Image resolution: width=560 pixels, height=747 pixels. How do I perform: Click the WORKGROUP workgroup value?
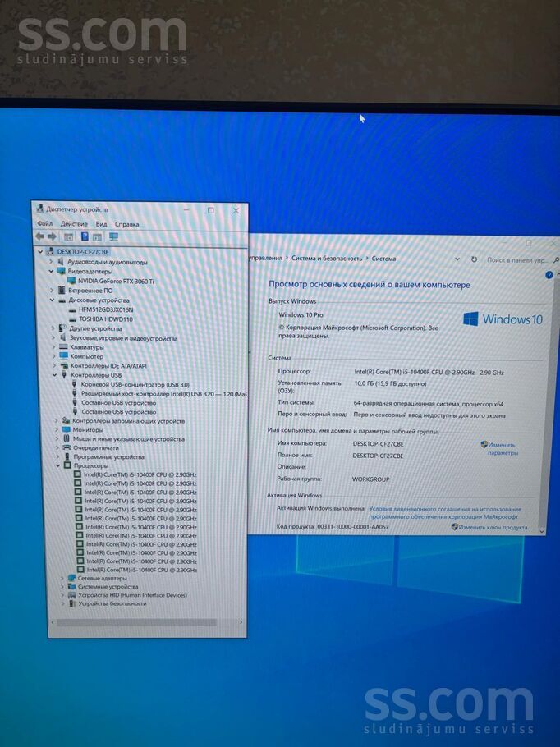(371, 479)
